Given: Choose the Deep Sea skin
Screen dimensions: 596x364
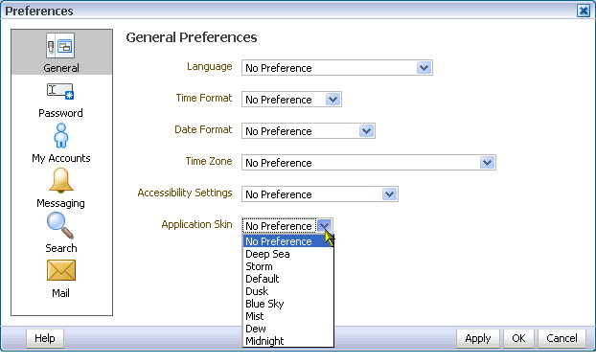Looking at the screenshot, I should pos(288,254).
